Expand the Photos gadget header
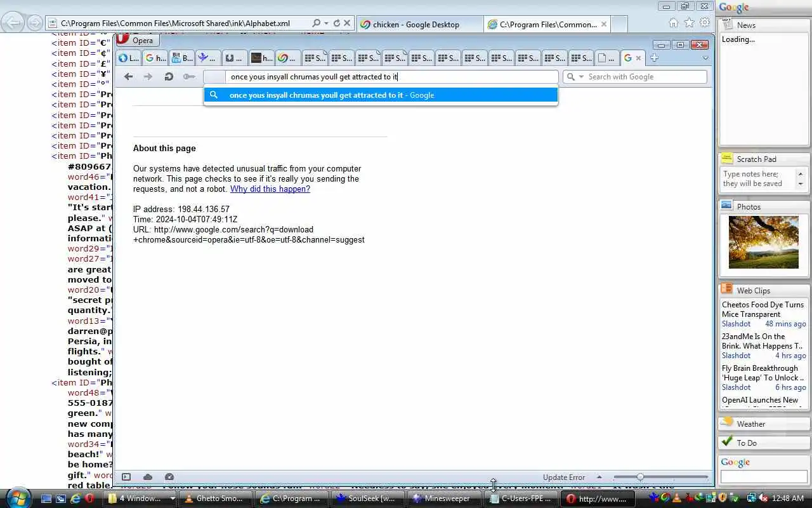Viewport: 812px width, 508px height. [x=764, y=206]
